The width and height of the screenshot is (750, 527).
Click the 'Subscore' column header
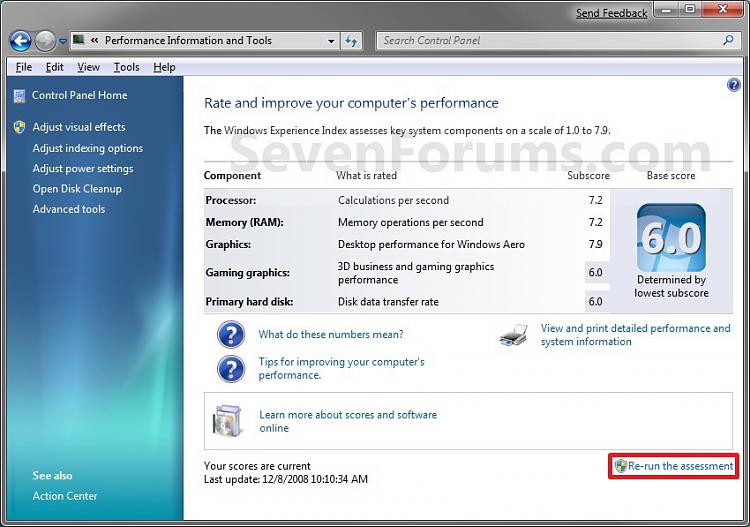[x=588, y=176]
